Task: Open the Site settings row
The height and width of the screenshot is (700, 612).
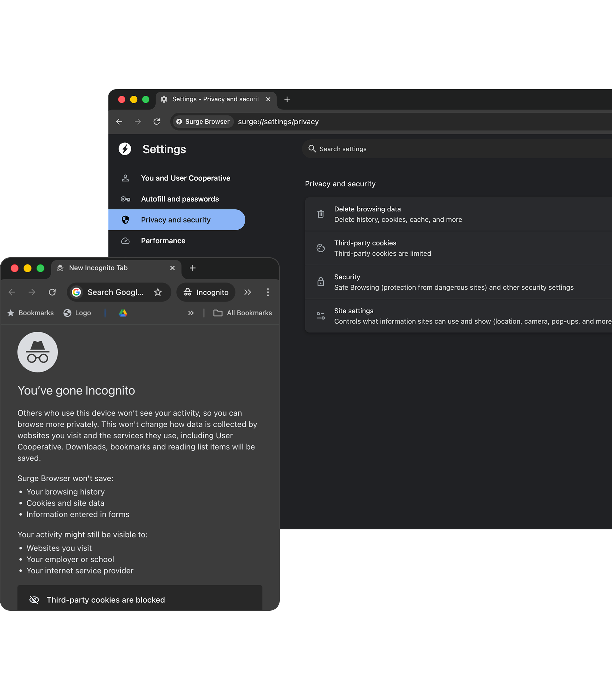Action: (x=458, y=316)
